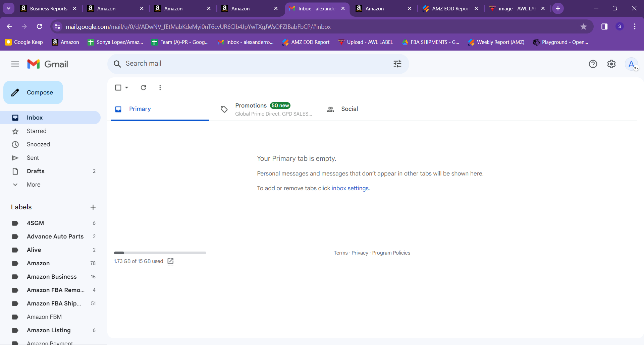This screenshot has height=345, width=644.
Task: Open Chrome three-dot menu
Action: 635,26
